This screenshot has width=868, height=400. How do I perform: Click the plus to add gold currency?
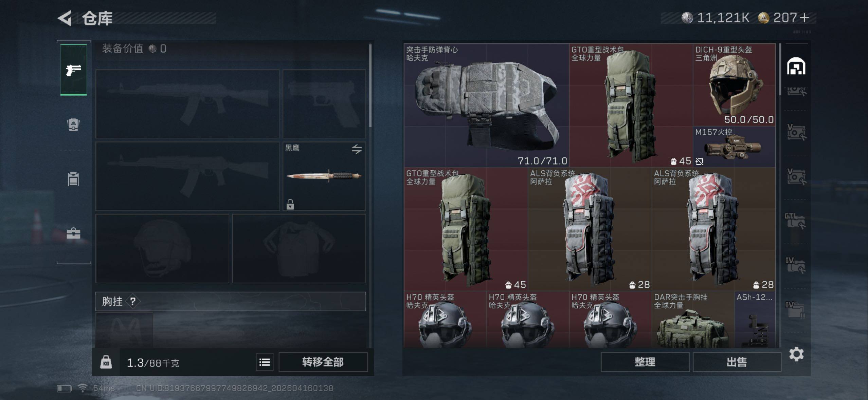(804, 18)
